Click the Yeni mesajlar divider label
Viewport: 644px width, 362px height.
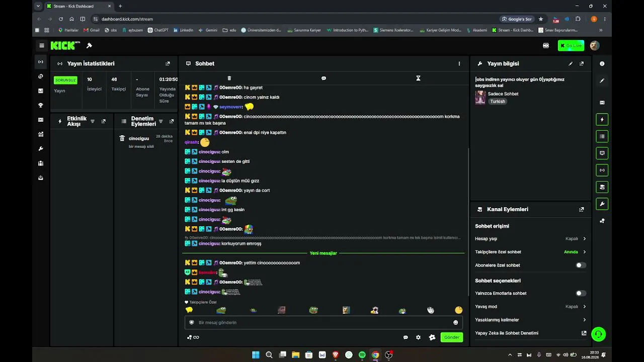pos(324,253)
